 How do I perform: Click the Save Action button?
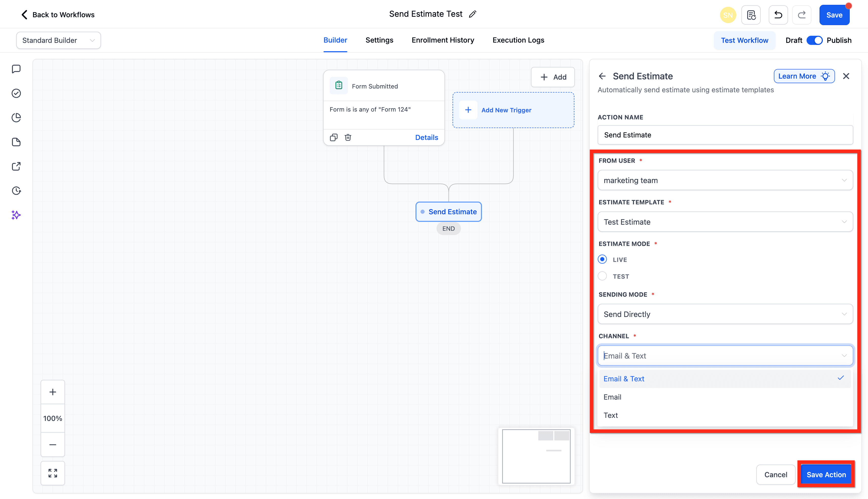point(826,475)
